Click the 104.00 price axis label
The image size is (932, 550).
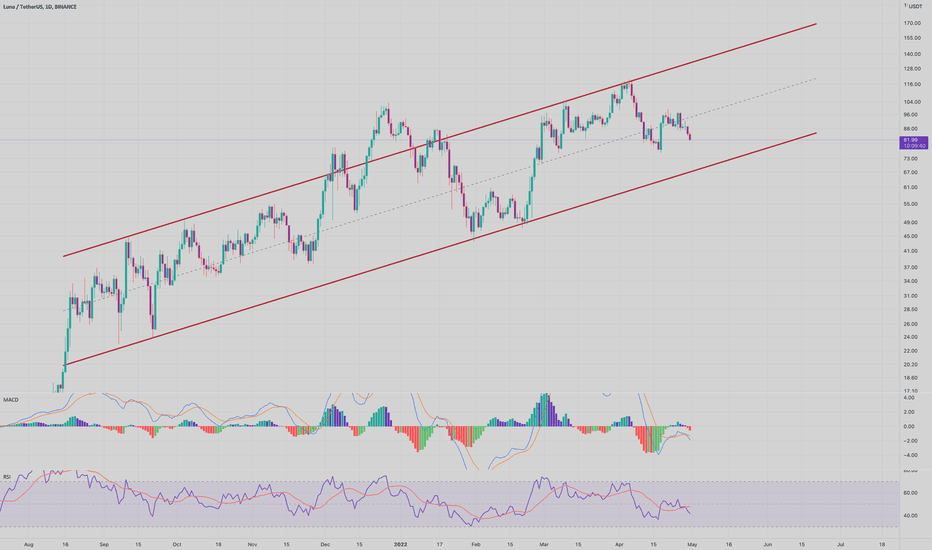coord(912,102)
